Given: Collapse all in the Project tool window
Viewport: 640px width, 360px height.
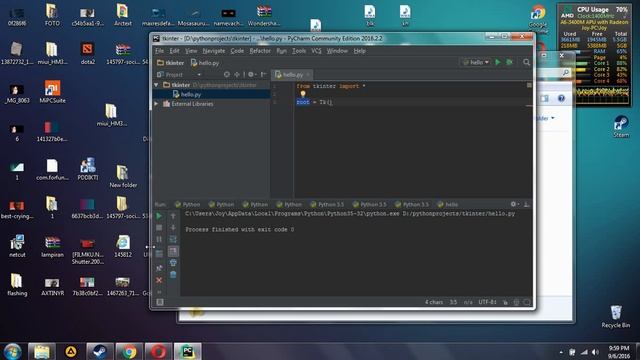Looking at the screenshot, I should tap(237, 74).
